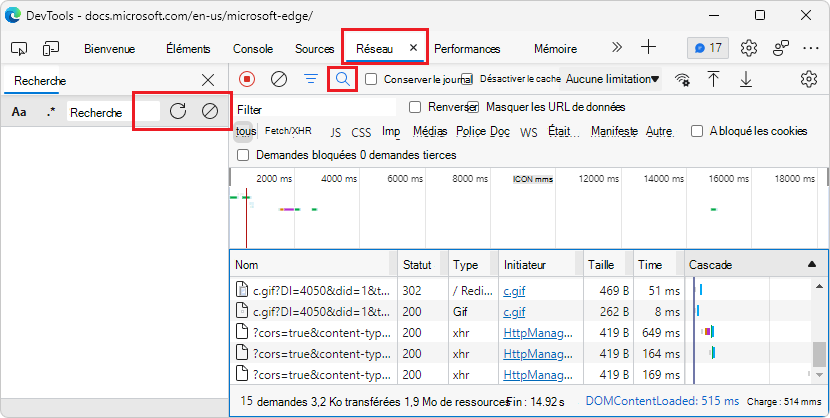Viewport: 830px width, 418px height.
Task: Click the Inspect element picker icon
Action: tap(19, 49)
